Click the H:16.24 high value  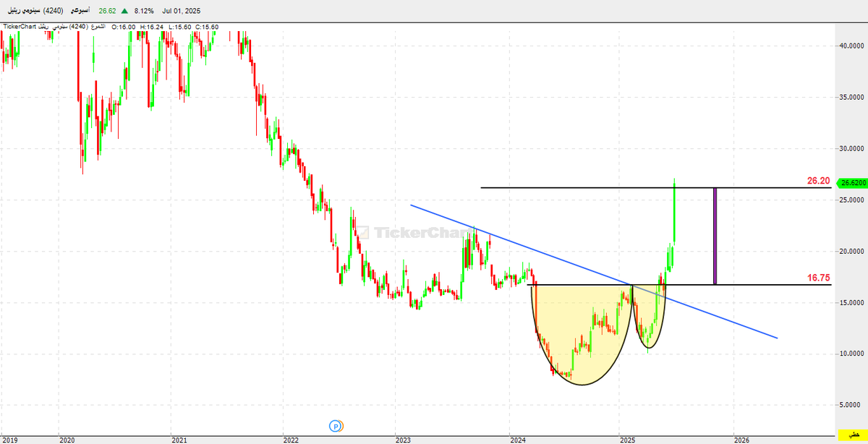[152, 27]
